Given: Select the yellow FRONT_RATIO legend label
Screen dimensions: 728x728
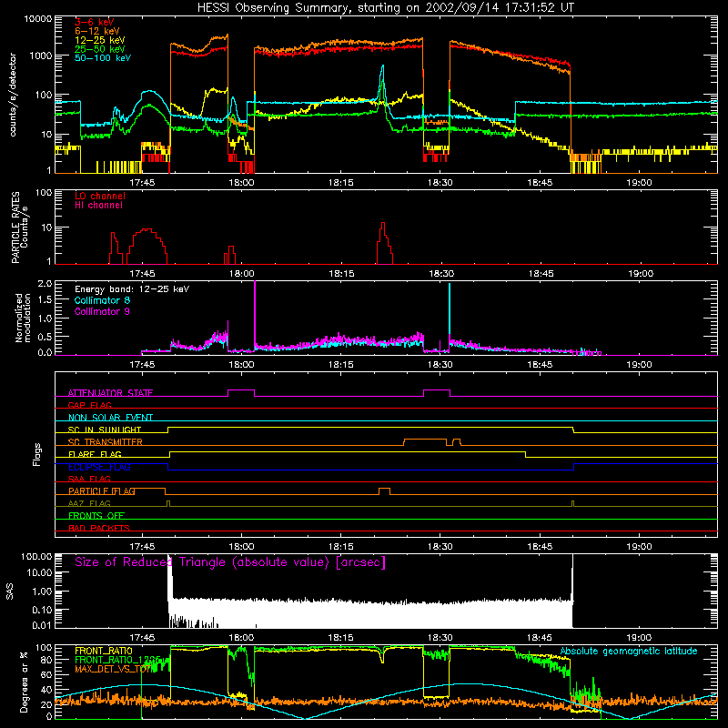Looking at the screenshot, I should pyautogui.click(x=104, y=651).
